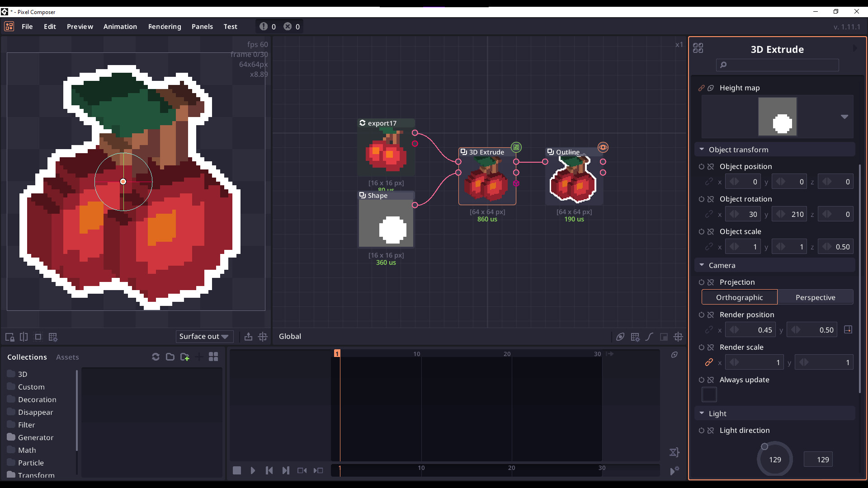868x488 pixels.
Task: Toggle the Always update checkbox
Action: click(x=709, y=394)
